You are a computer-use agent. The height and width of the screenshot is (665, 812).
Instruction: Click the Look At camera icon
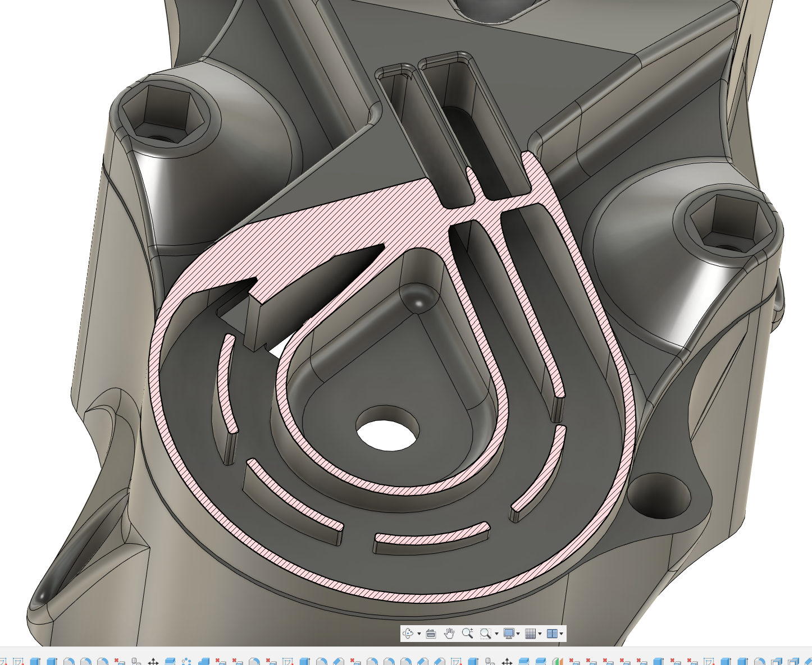tap(431, 634)
